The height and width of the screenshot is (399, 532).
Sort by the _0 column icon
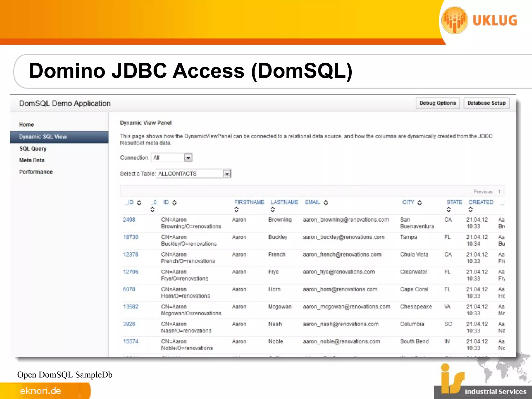click(152, 210)
